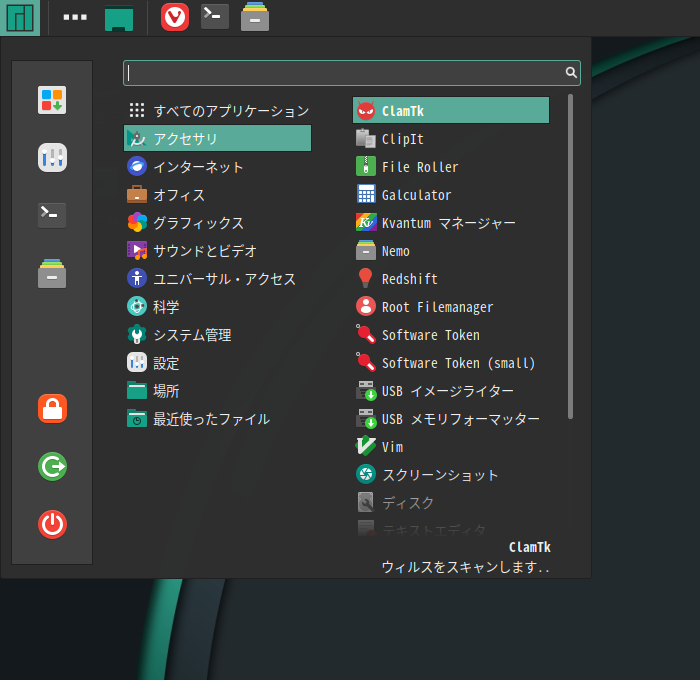Show すべてのアプリケーション list

[230, 111]
